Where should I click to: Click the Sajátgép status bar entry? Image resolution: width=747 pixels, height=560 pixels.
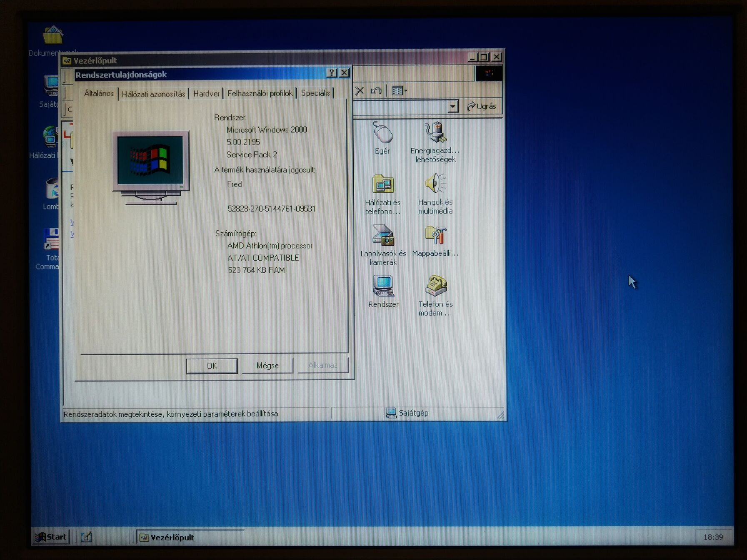pos(407,413)
